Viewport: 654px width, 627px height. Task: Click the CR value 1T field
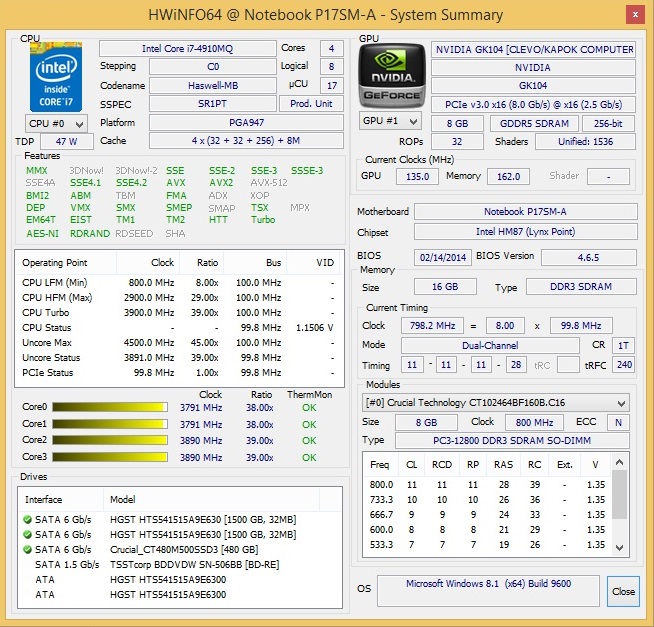pyautogui.click(x=623, y=345)
